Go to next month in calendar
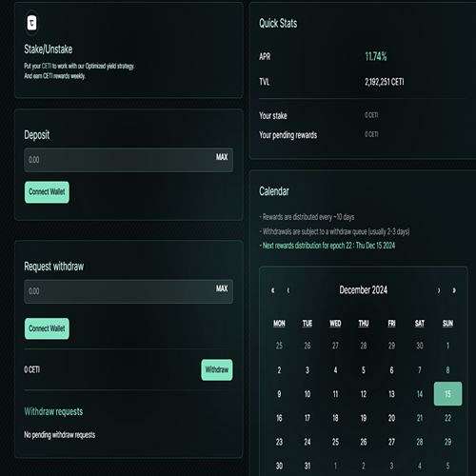 pyautogui.click(x=439, y=290)
